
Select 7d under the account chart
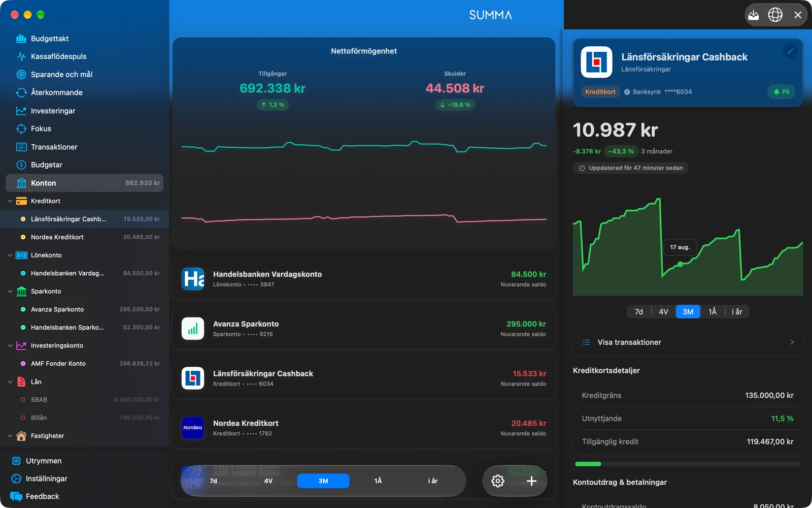pos(639,312)
